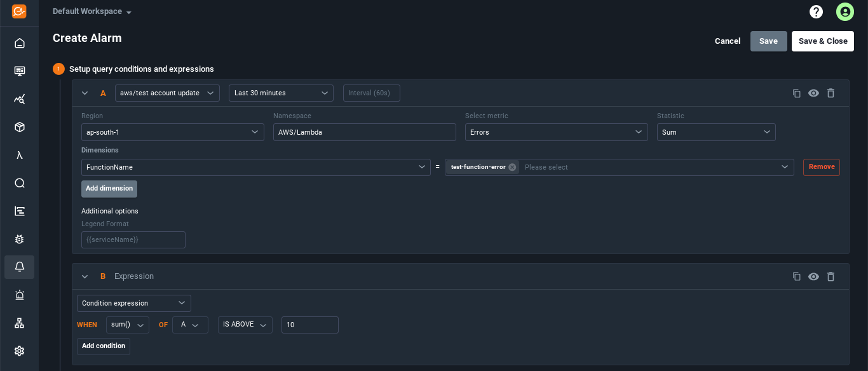The image size is (868, 371).
Task: Open the Default Workspace menu
Action: point(92,11)
